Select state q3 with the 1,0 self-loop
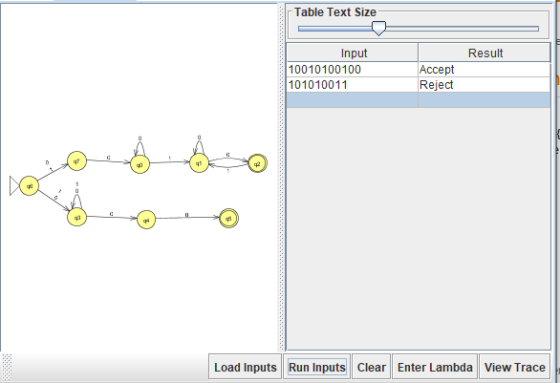 (77, 217)
